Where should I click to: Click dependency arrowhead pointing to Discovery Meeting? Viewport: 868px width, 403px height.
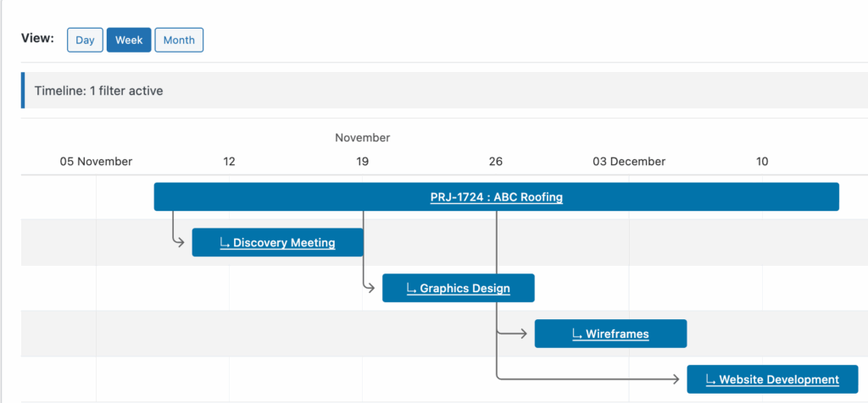point(181,243)
